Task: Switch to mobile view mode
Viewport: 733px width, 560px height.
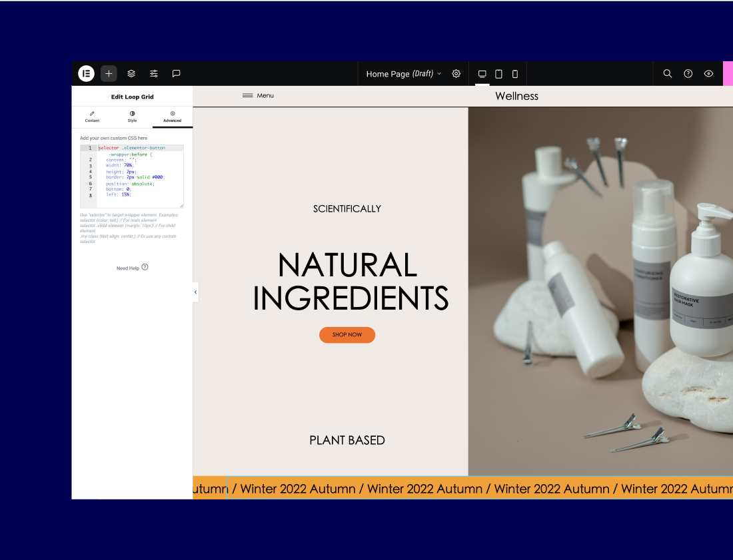Action: (x=515, y=73)
